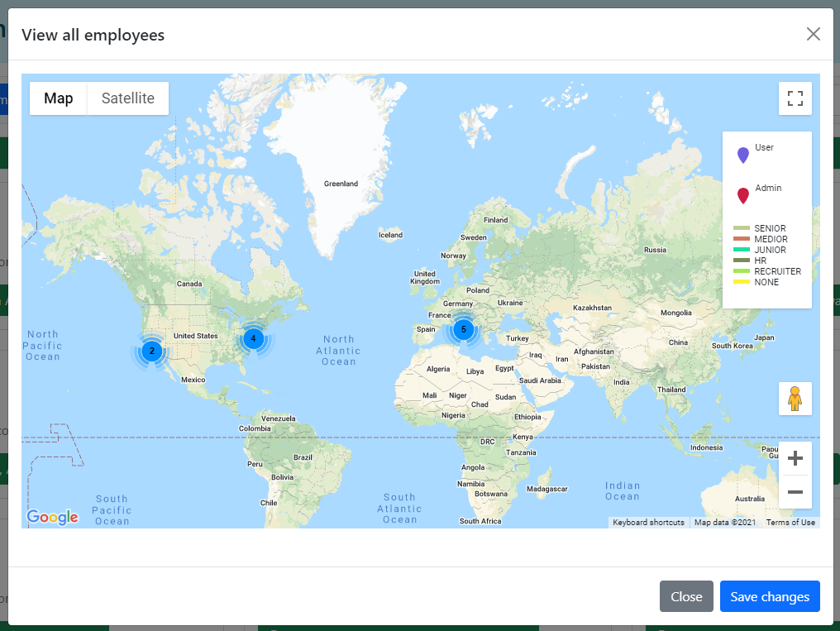The height and width of the screenshot is (631, 840).
Task: Click the South Africa label on map
Action: [x=480, y=521]
